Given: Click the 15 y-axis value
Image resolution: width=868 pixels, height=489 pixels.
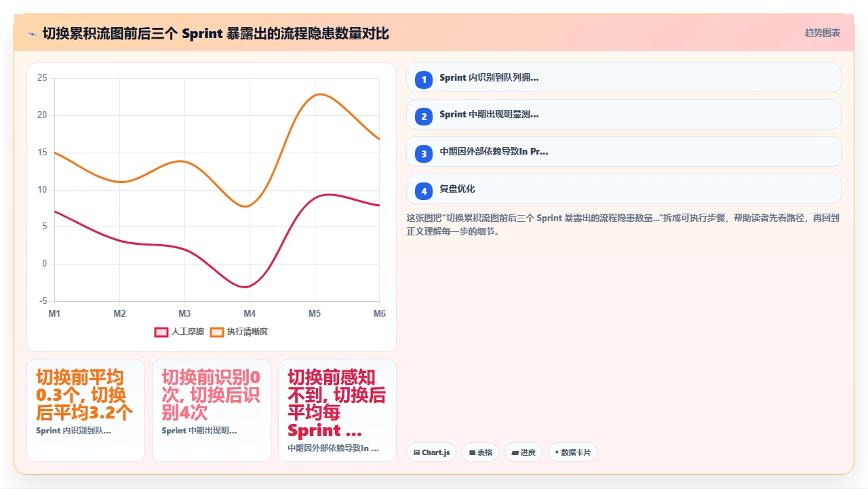Looking at the screenshot, I should [42, 153].
